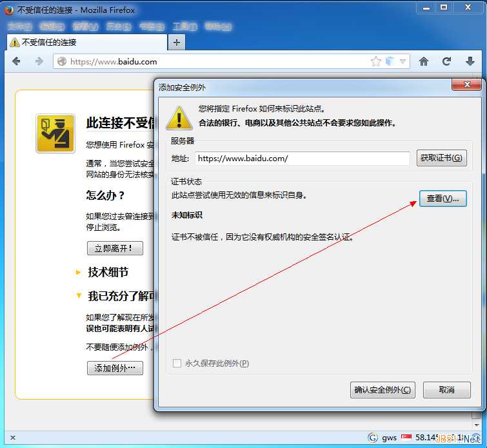The height and width of the screenshot is (448, 487).
Task: Confirm with 确认安全例外(C)
Action: point(383,389)
